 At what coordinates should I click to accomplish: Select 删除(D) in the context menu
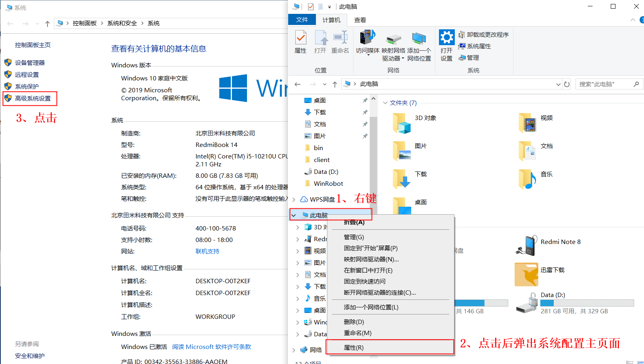390,322
